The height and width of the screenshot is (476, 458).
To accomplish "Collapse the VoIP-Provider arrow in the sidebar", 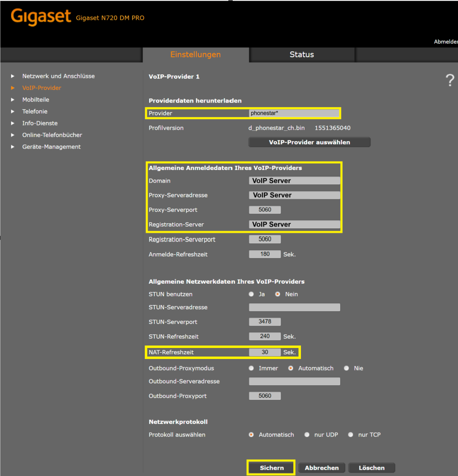I will (13, 88).
